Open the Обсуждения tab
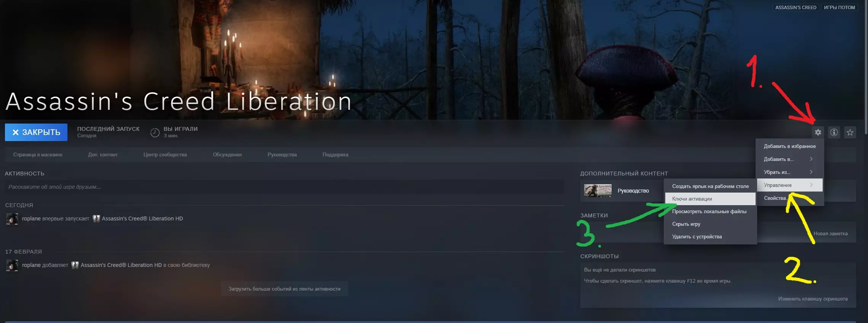The height and width of the screenshot is (323, 868). tap(227, 155)
